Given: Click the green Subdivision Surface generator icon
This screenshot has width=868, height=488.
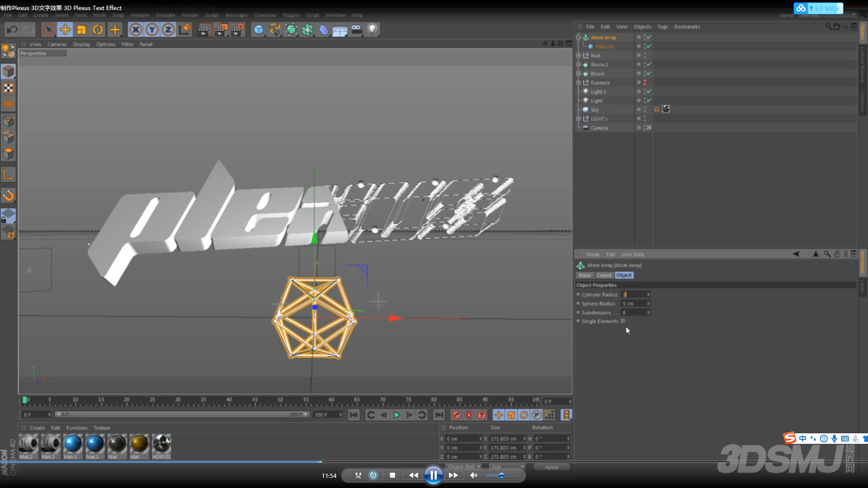Looking at the screenshot, I should pos(291,30).
